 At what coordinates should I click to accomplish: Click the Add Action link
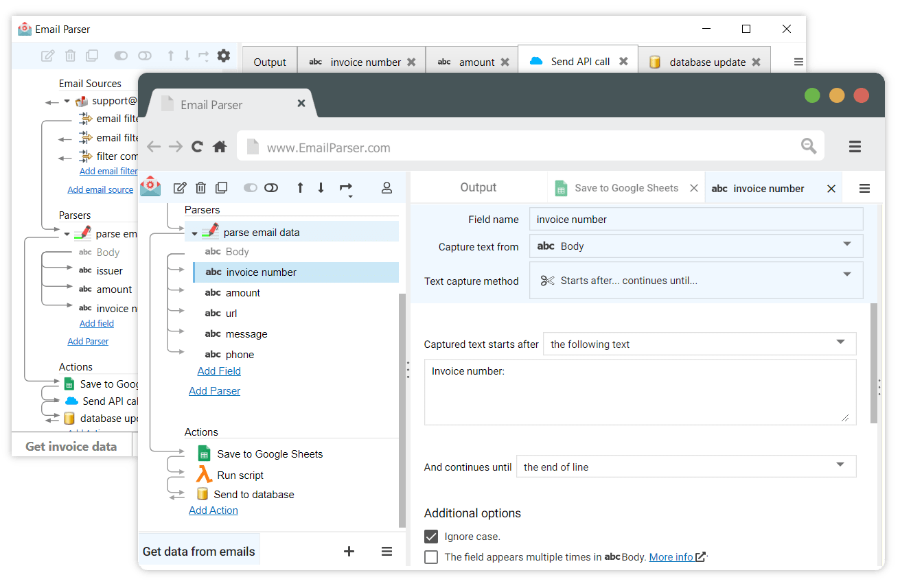[213, 510]
